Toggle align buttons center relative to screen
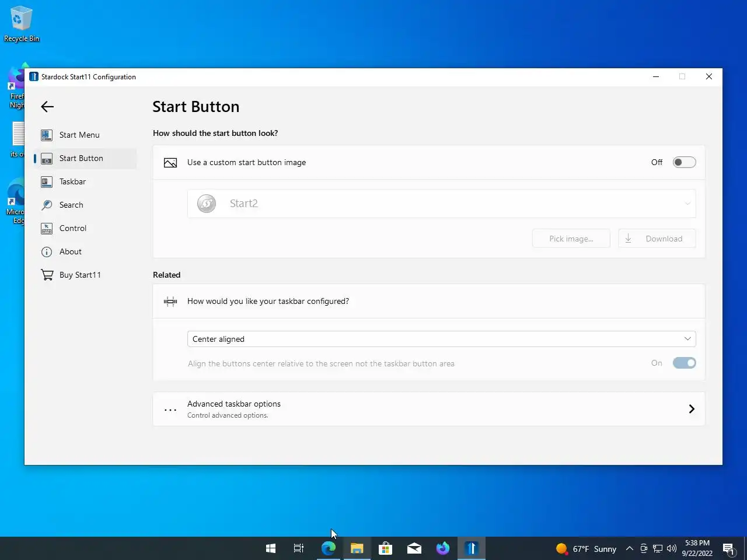 [684, 363]
